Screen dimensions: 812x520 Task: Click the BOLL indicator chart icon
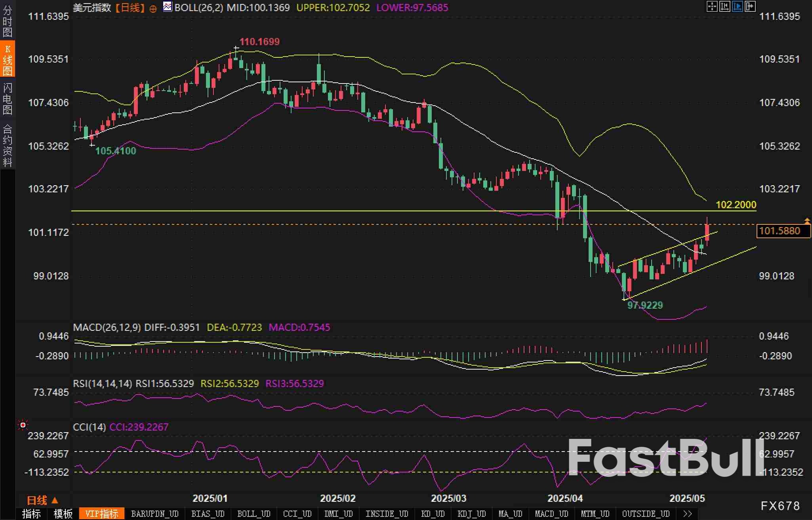(x=168, y=7)
